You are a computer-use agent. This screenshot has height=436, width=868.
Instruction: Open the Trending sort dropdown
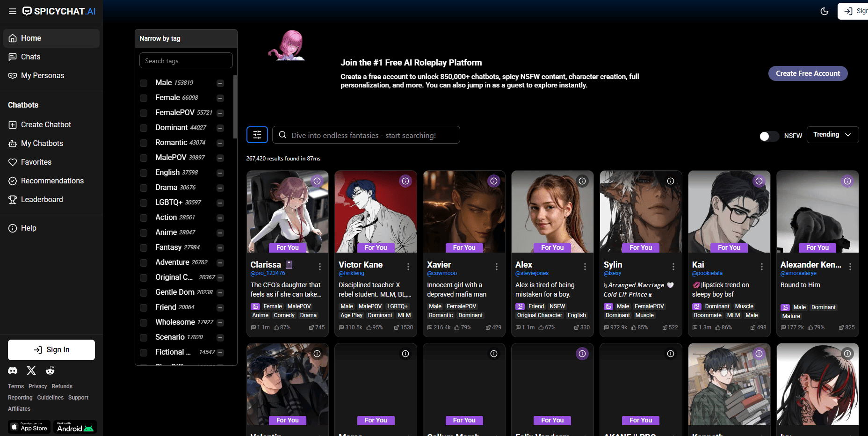click(832, 135)
